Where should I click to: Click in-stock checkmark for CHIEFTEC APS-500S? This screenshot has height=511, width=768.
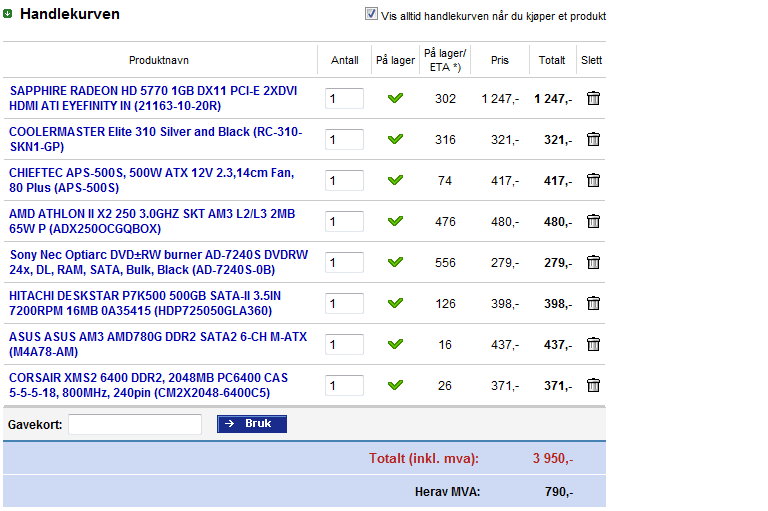click(395, 180)
